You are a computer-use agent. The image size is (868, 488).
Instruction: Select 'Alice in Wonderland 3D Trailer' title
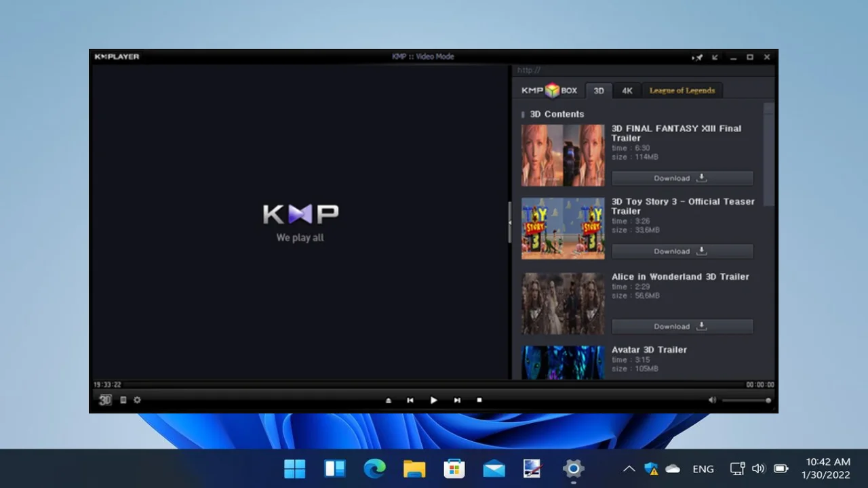680,277
